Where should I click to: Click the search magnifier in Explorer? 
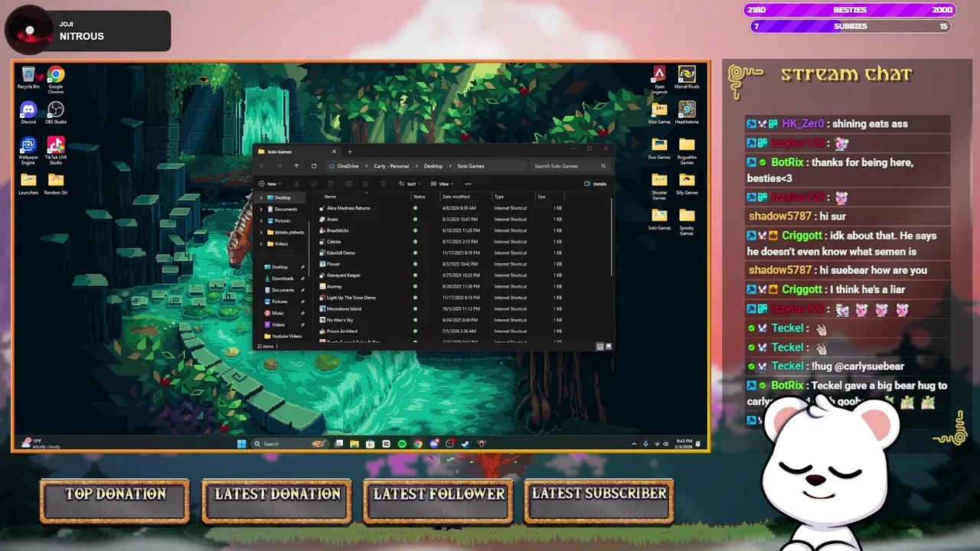pos(603,166)
